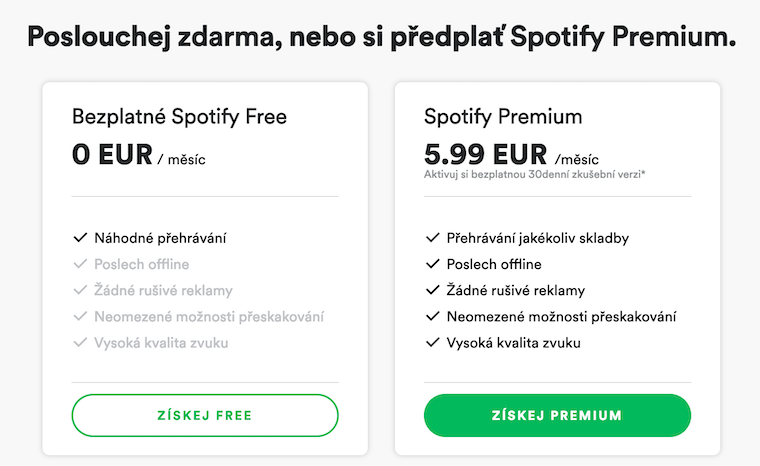
Task: Click Náhodné přehrávání feature text
Action: (x=160, y=238)
